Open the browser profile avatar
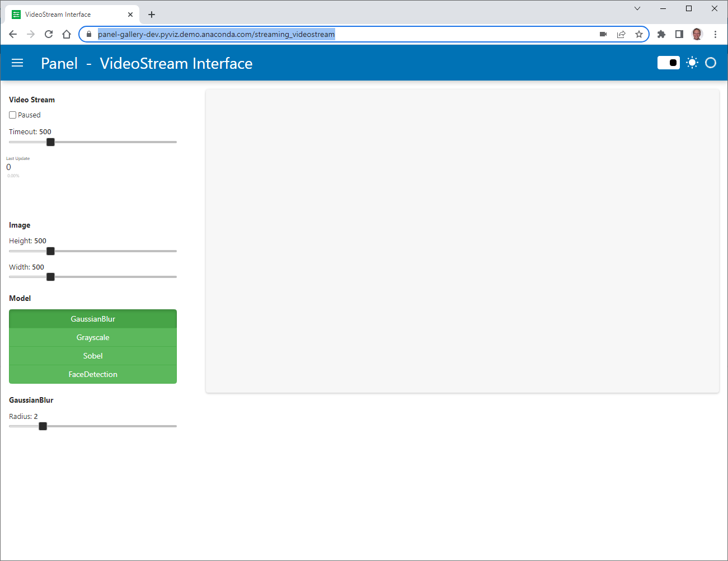Viewport: 728px width, 561px height. [x=697, y=34]
